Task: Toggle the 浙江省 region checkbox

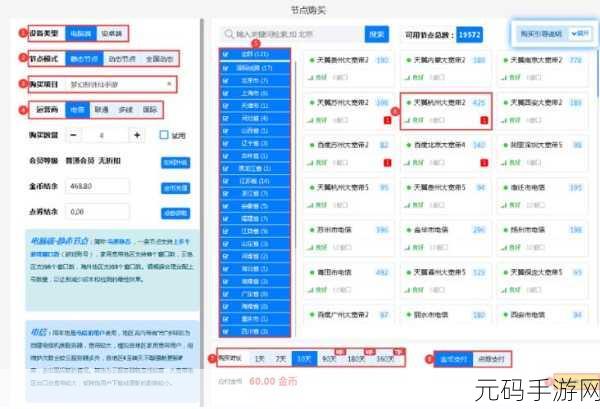Action: click(x=225, y=194)
